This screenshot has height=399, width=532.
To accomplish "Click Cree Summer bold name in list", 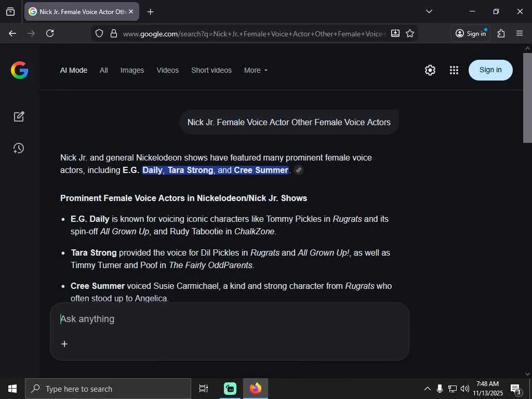I will [x=97, y=286].
